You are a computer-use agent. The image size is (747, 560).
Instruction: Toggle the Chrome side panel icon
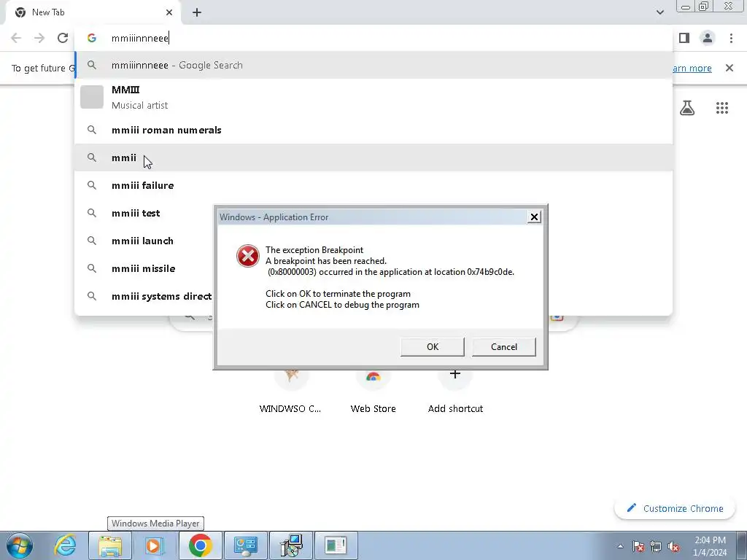point(684,38)
